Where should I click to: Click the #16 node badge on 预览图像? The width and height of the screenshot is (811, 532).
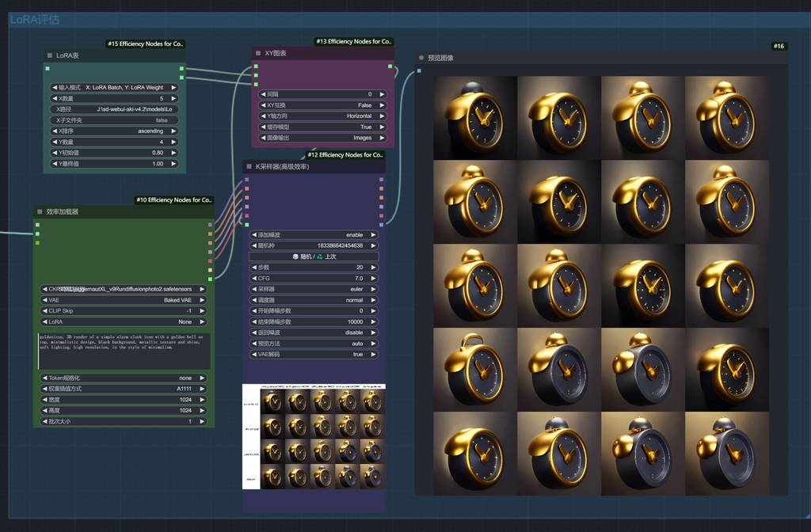pos(779,47)
